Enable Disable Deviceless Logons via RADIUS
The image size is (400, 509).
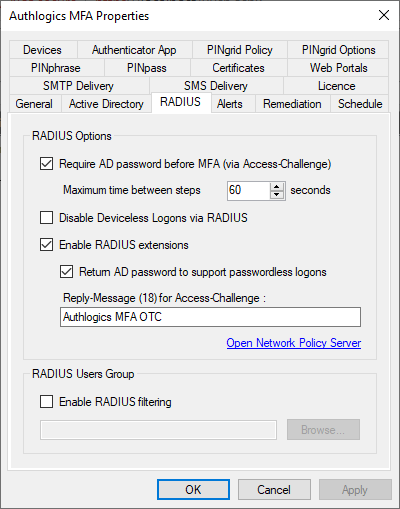click(x=46, y=218)
